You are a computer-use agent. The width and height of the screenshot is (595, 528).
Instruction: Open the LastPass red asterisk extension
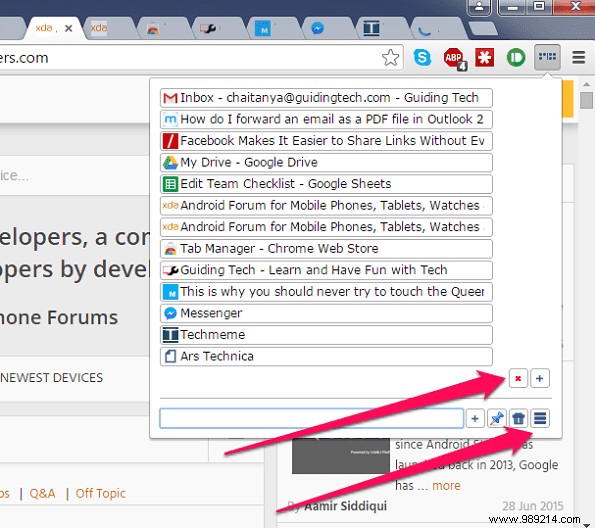[485, 58]
